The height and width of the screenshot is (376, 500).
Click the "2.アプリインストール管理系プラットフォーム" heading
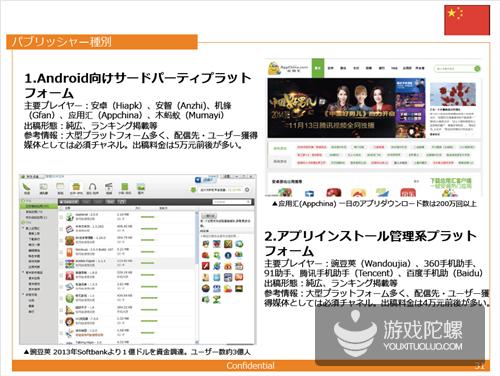370,243
